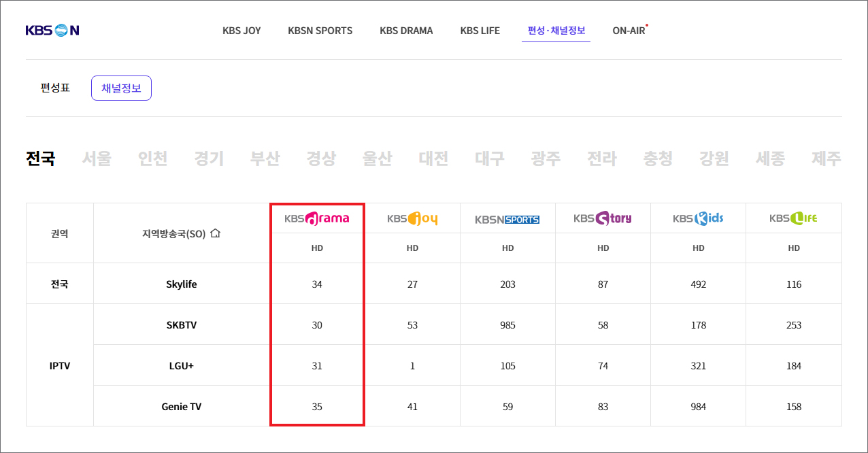This screenshot has width=868, height=453.
Task: Click Genie TV KBSN Sports number 59
Action: [x=507, y=407]
